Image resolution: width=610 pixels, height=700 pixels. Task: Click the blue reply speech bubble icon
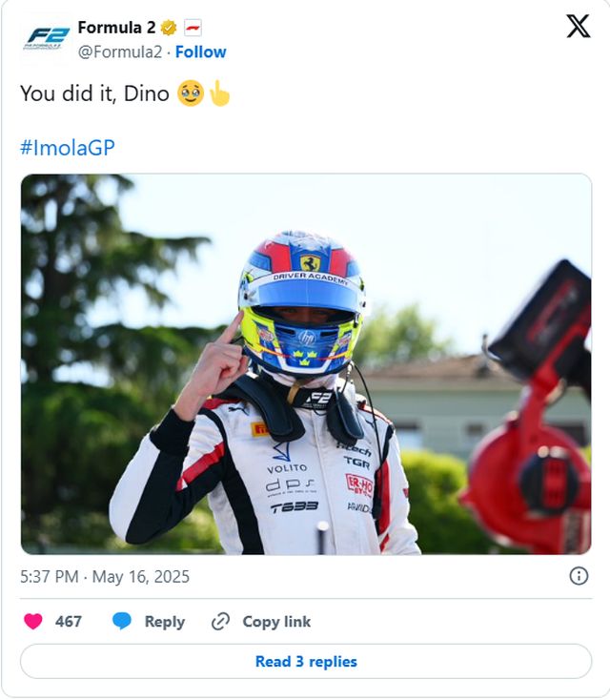click(x=122, y=621)
